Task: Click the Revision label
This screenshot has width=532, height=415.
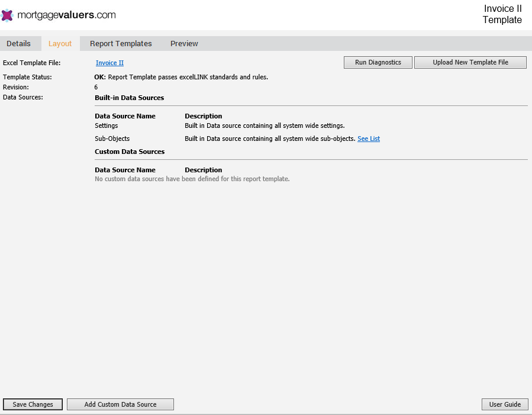Action: (15, 87)
